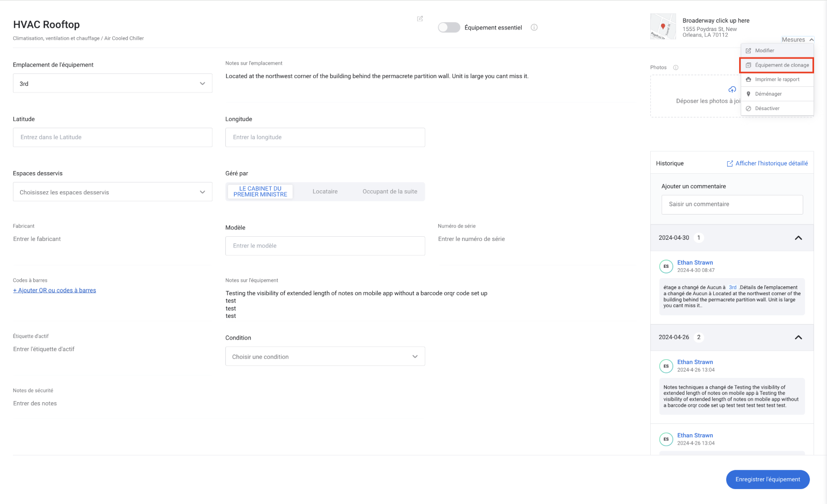827x504 pixels.
Task: Click the info icon beside Photos label
Action: (x=676, y=68)
